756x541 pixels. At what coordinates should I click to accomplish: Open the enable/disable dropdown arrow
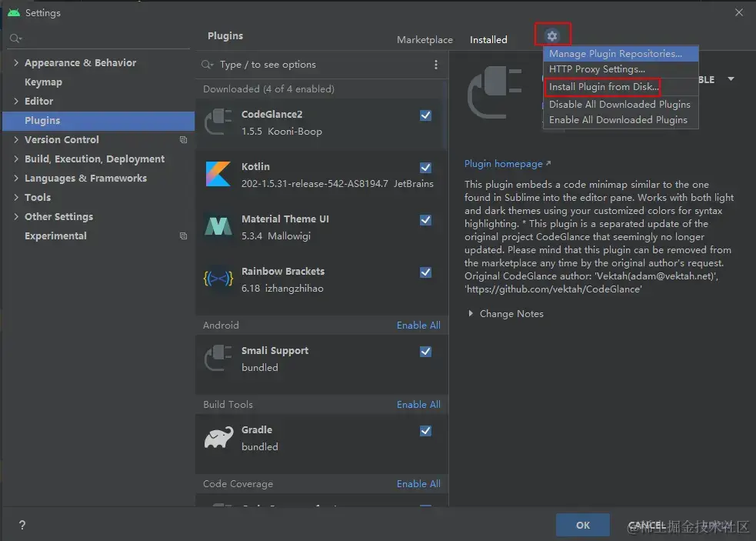pos(731,78)
